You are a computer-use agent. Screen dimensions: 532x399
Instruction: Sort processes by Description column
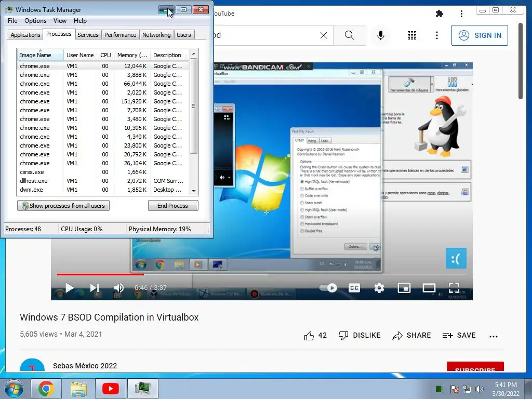coord(169,55)
